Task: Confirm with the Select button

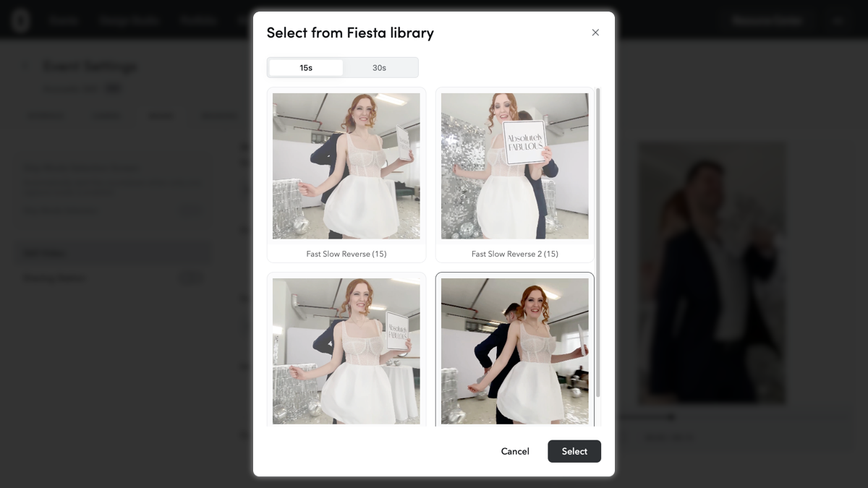Action: tap(574, 451)
